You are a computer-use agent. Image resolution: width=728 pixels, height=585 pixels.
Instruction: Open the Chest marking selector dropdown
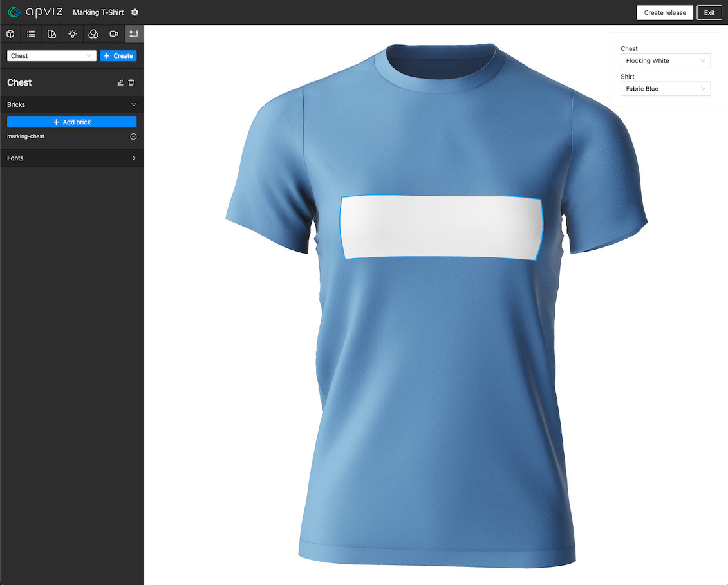click(51, 56)
